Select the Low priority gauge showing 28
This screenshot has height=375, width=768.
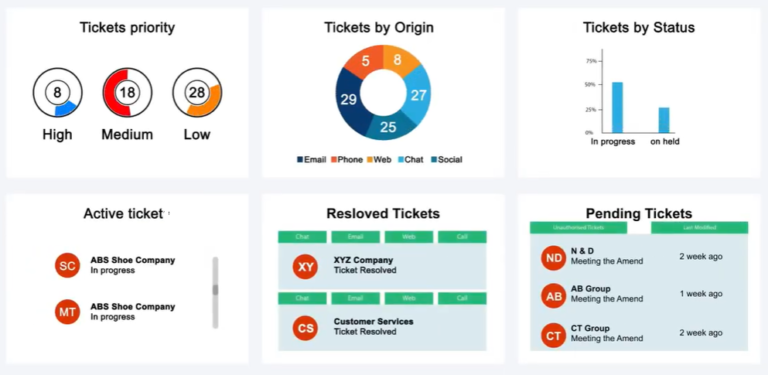tap(197, 93)
